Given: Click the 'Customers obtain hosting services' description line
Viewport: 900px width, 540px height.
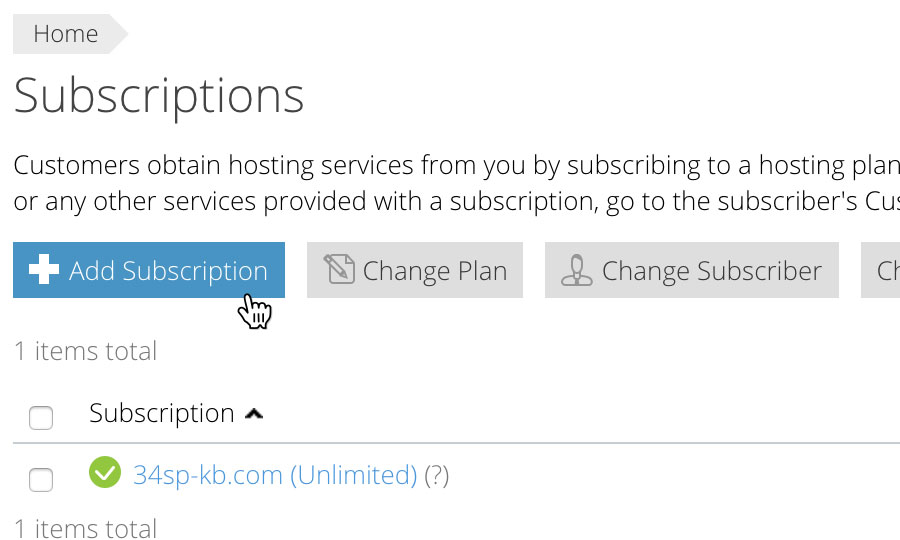Looking at the screenshot, I should (x=456, y=165).
